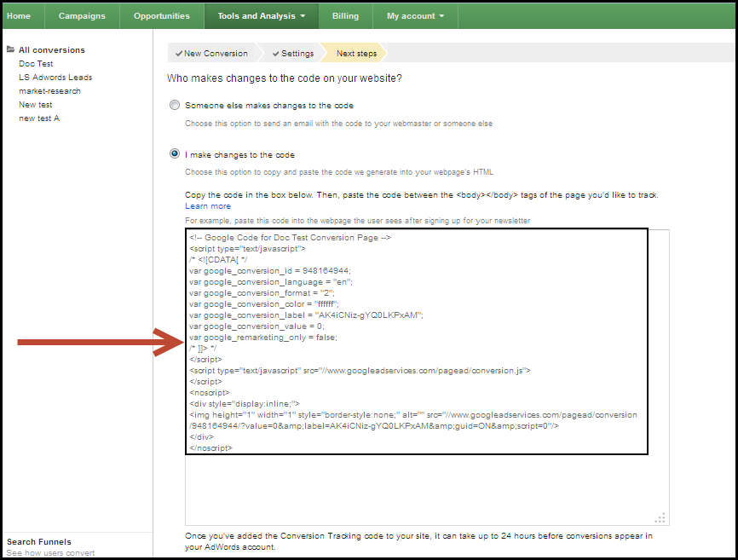Select 'Someone else makes changes' radio option
Image resolution: width=738 pixels, height=560 pixels.
175,106
